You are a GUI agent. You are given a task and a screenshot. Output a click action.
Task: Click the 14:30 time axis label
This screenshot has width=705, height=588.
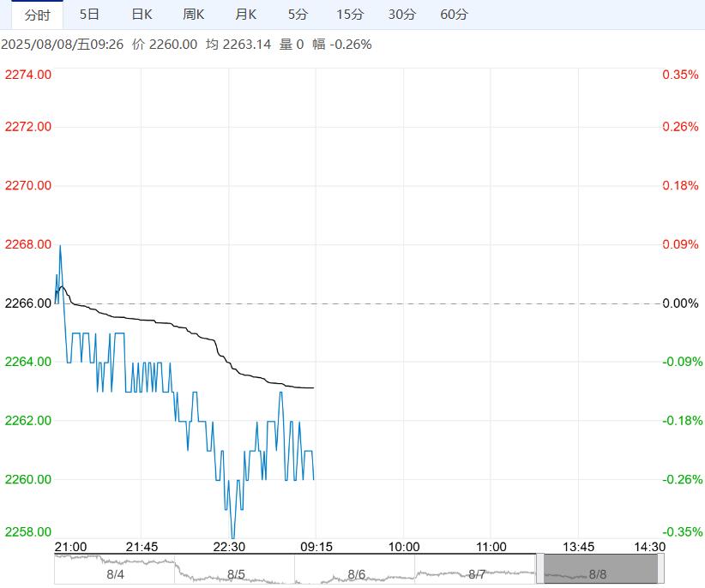(x=649, y=547)
